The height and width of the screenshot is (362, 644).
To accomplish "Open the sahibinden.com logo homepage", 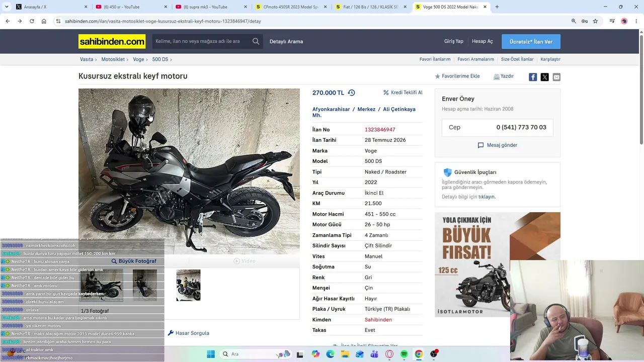I will point(112,41).
